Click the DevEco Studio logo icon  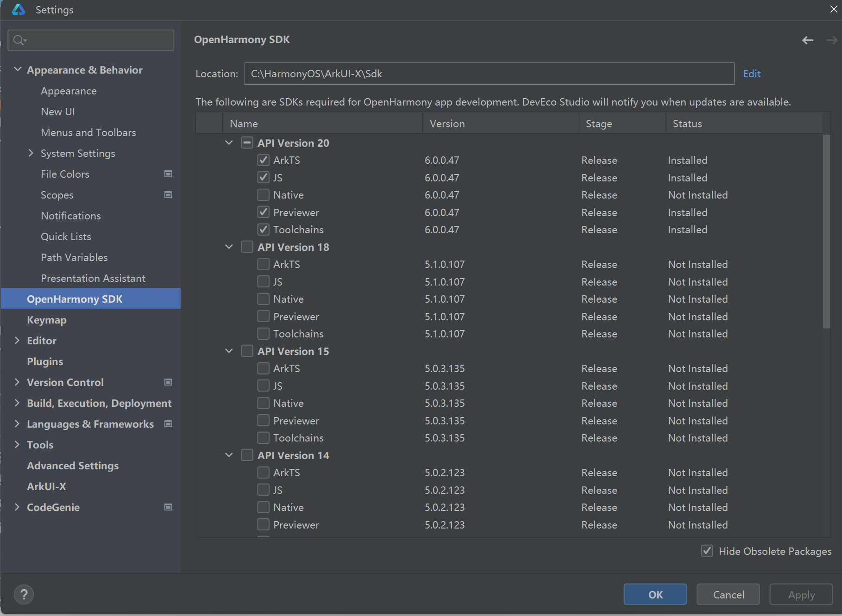pos(19,9)
